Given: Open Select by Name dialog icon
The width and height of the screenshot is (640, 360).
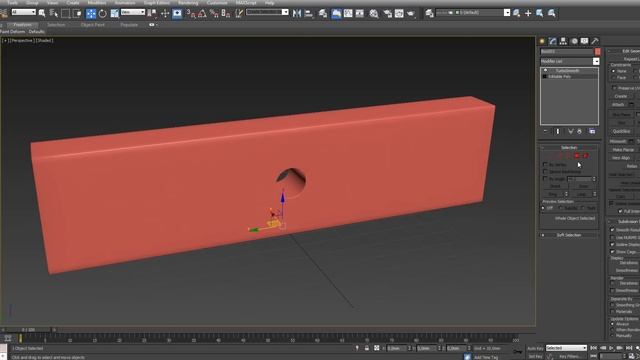Looking at the screenshot, I should (53, 13).
